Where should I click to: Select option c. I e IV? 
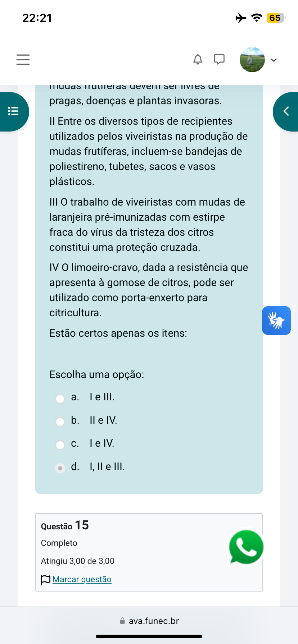click(x=60, y=445)
